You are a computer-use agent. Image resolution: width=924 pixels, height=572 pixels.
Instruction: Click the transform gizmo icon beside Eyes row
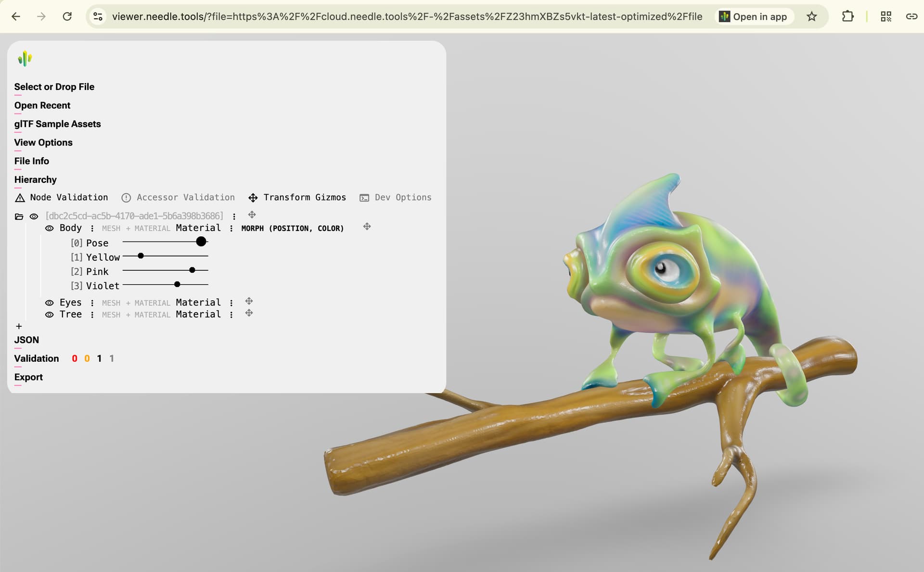pyautogui.click(x=249, y=301)
